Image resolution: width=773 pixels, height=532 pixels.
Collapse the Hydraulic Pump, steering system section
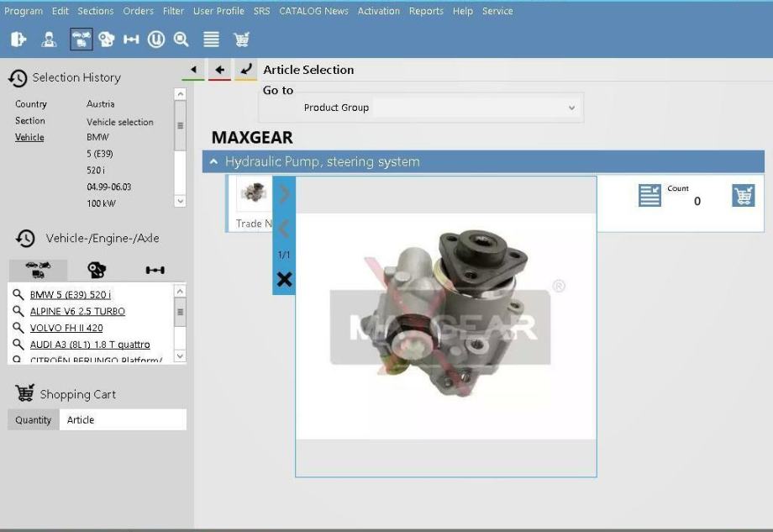click(215, 161)
